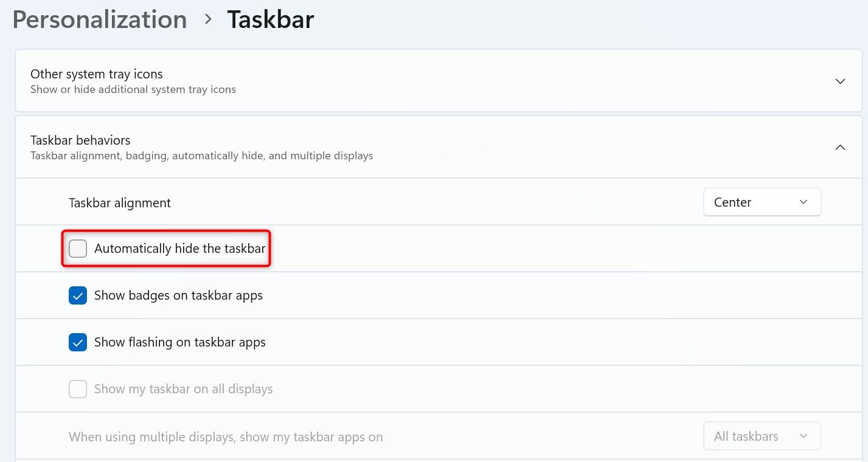Open the Other system tray icons section title
The image size is (868, 462).
pos(97,74)
